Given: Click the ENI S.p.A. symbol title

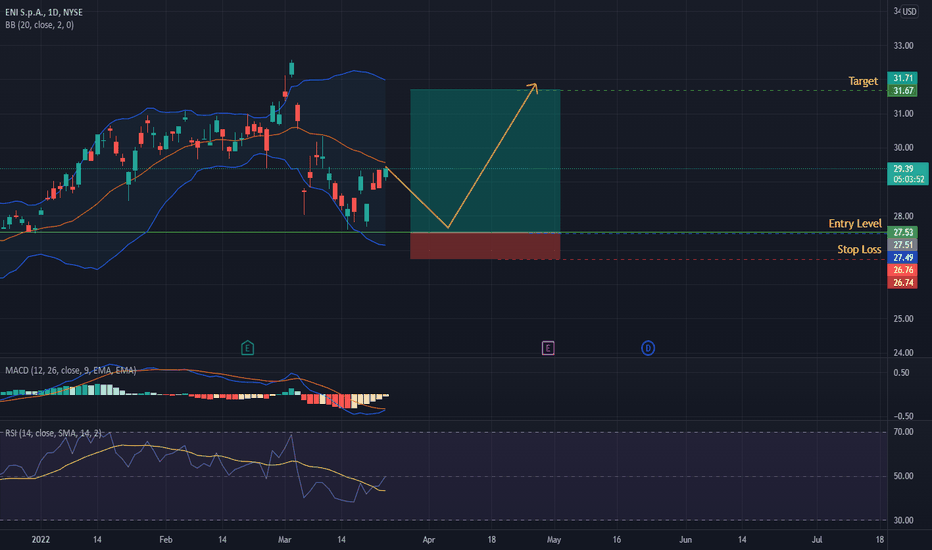Looking at the screenshot, I should (44, 12).
